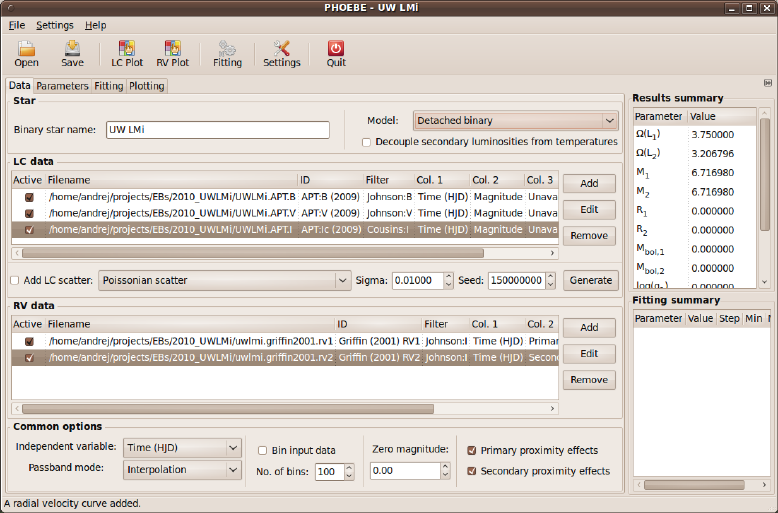This screenshot has height=513, width=778.
Task: Toggle Active checkbox for UWLMi.APT.V
Action: coord(29,213)
